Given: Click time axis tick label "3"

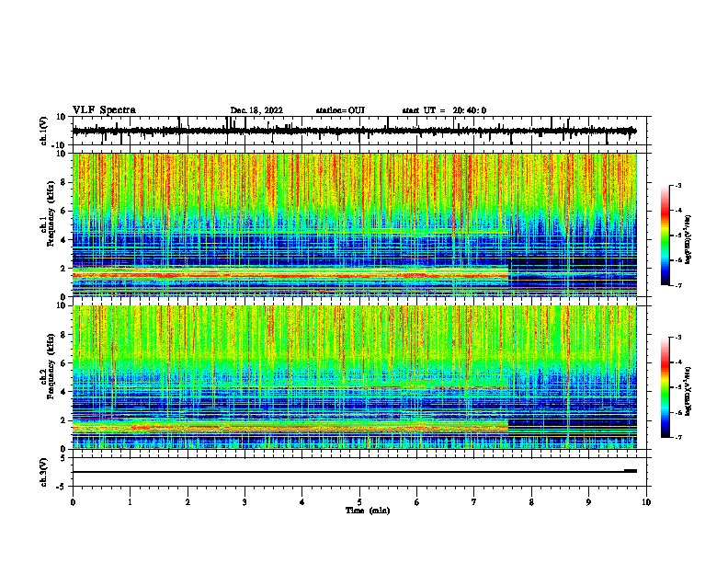Looking at the screenshot, I should 245,502.
